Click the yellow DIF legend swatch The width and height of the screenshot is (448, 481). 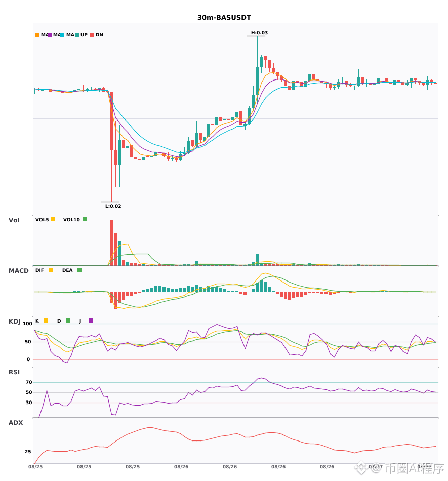tap(51, 270)
